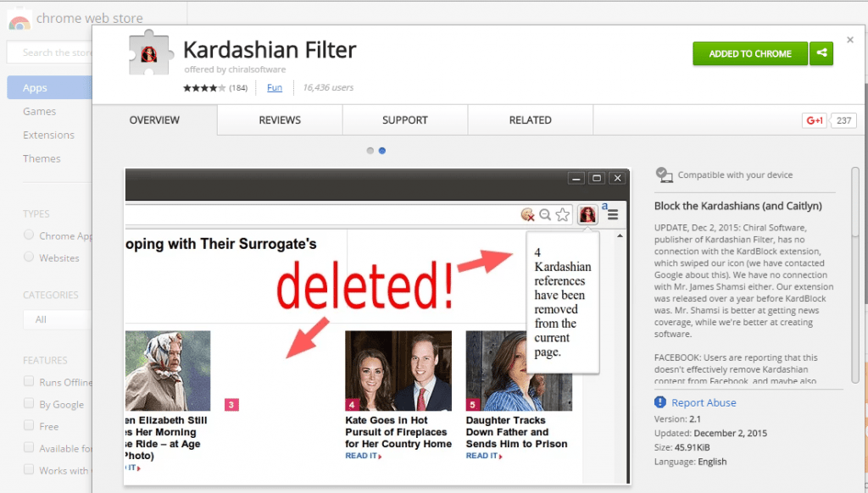Screen dimensions: 868x493
Task: Click the Language: English text
Action: 690,462
